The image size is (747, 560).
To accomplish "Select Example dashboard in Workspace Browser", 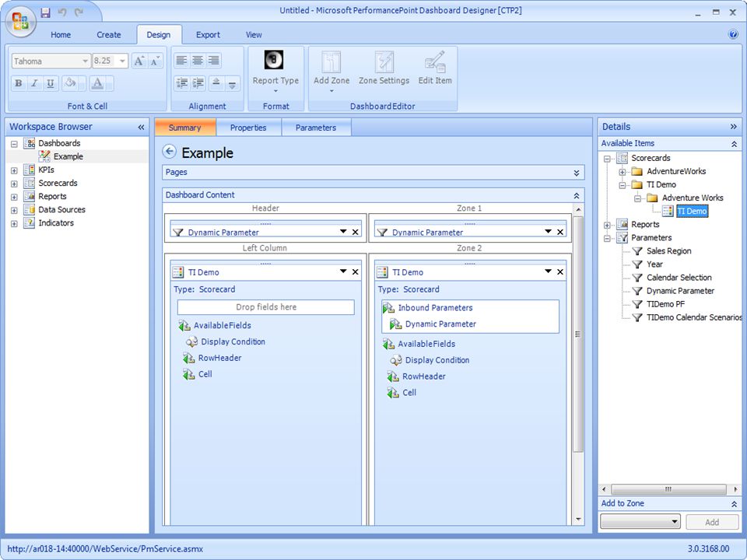I will pos(68,156).
